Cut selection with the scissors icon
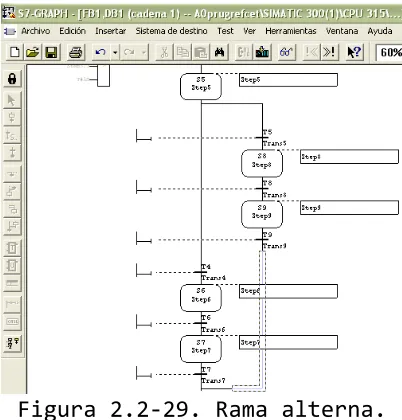The image size is (402, 420). point(164,52)
